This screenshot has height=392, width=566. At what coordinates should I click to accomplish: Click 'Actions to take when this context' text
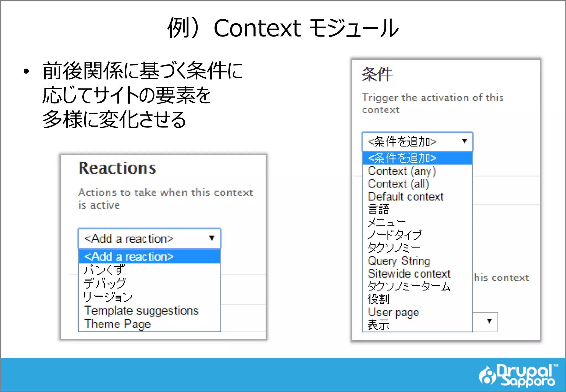(x=166, y=192)
